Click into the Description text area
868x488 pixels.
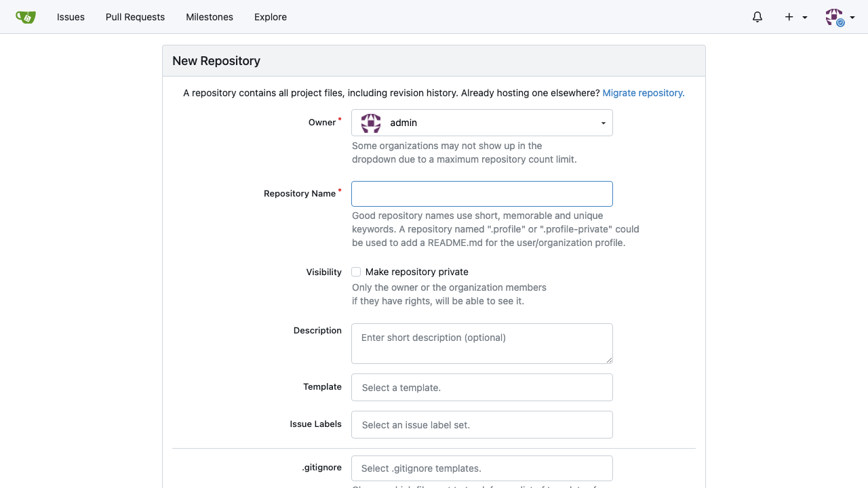tap(482, 344)
